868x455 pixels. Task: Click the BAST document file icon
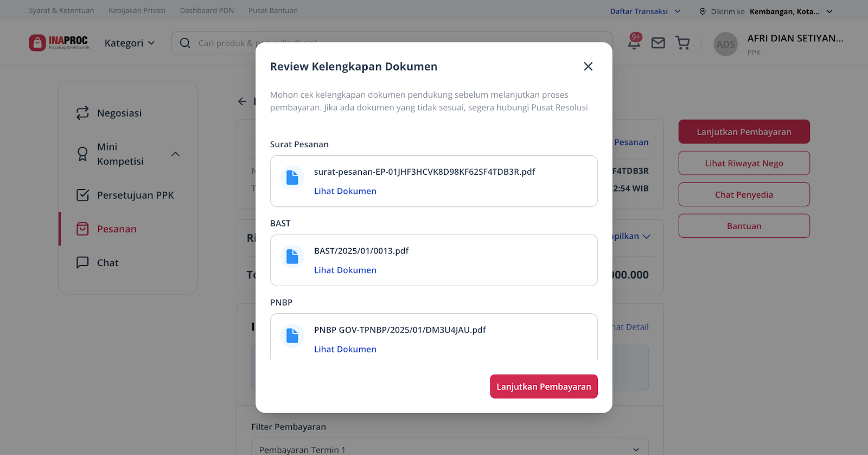point(292,256)
